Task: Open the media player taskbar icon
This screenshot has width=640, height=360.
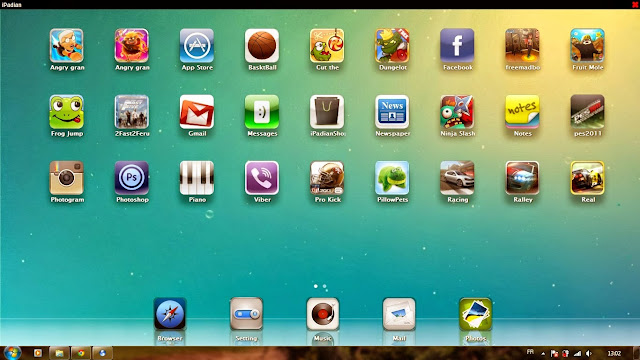Action: point(38,353)
